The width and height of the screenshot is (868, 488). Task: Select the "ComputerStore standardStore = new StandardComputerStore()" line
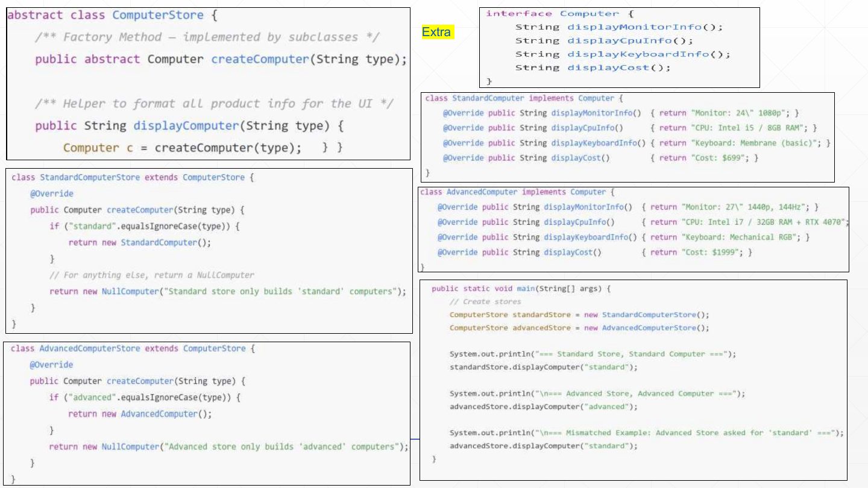tap(579, 315)
